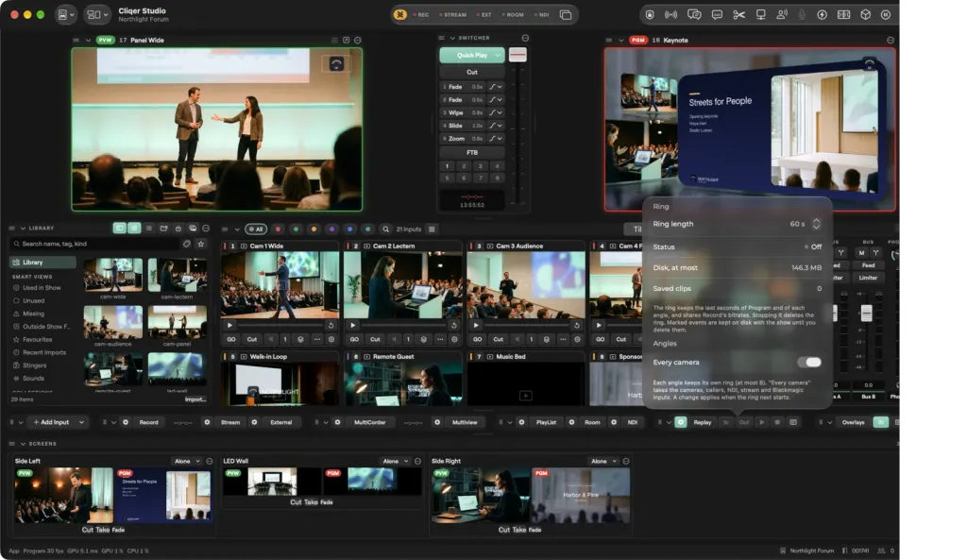Mute audio speaker icon on Cam 1 Wide
Screen dimensions: 967x560
click(271, 339)
